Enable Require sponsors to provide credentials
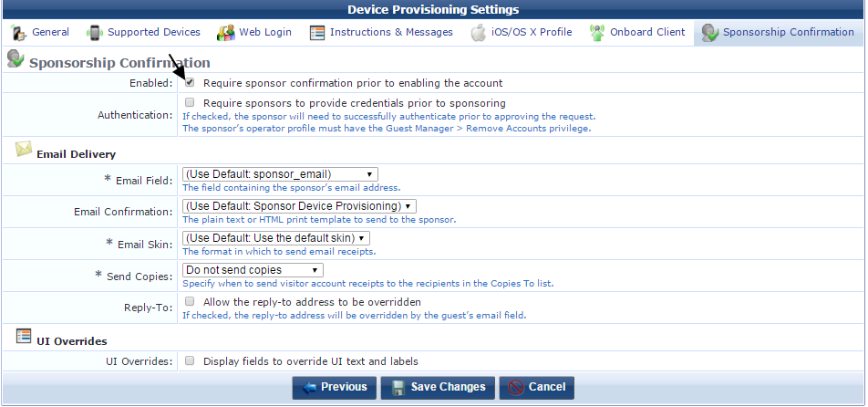The height and width of the screenshot is (407, 868). pyautogui.click(x=190, y=102)
